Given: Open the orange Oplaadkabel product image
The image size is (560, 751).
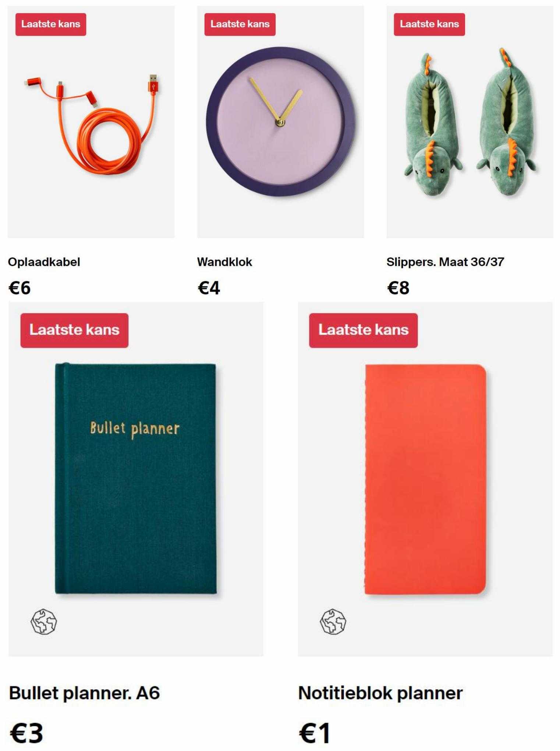Looking at the screenshot, I should 91,122.
